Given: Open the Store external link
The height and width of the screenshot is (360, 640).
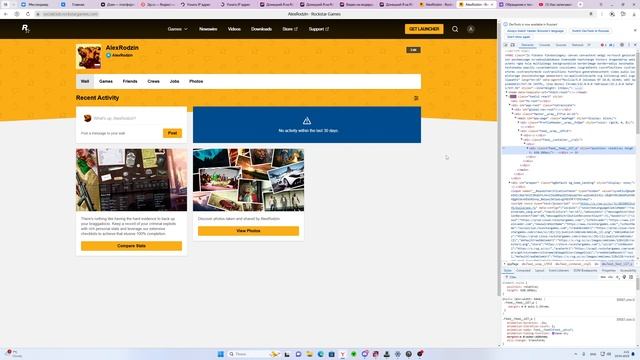Looking at the screenshot, I should pos(290,29).
